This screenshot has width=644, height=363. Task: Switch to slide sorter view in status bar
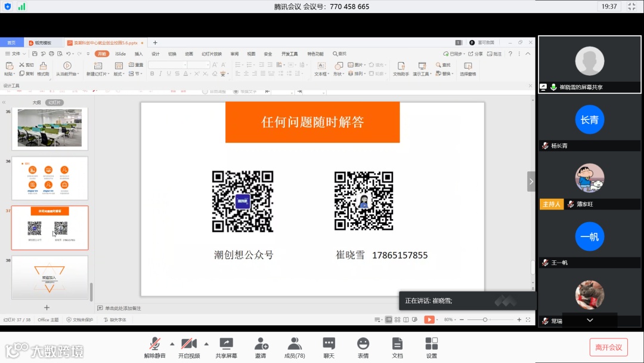tap(397, 319)
